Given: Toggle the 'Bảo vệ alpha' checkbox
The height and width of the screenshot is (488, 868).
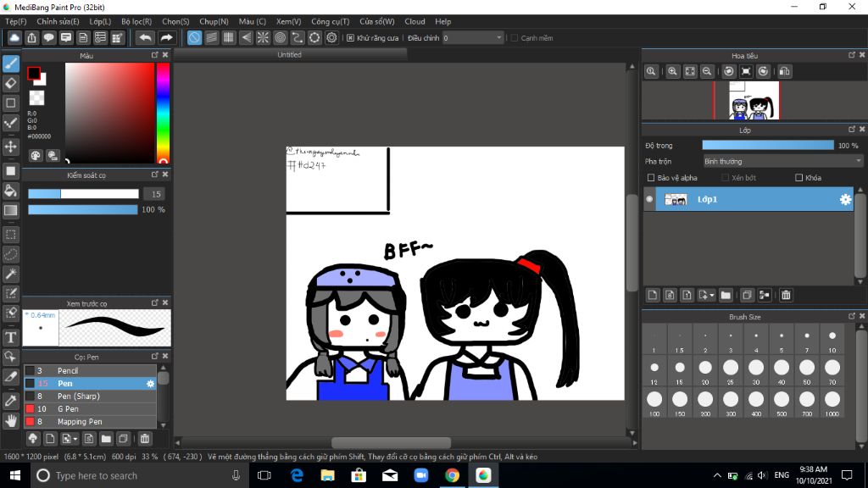Looking at the screenshot, I should (651, 178).
